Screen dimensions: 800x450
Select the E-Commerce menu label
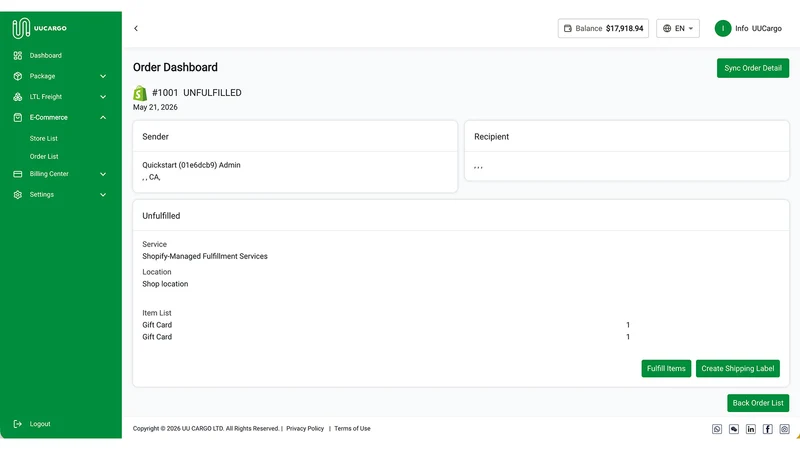pos(48,117)
